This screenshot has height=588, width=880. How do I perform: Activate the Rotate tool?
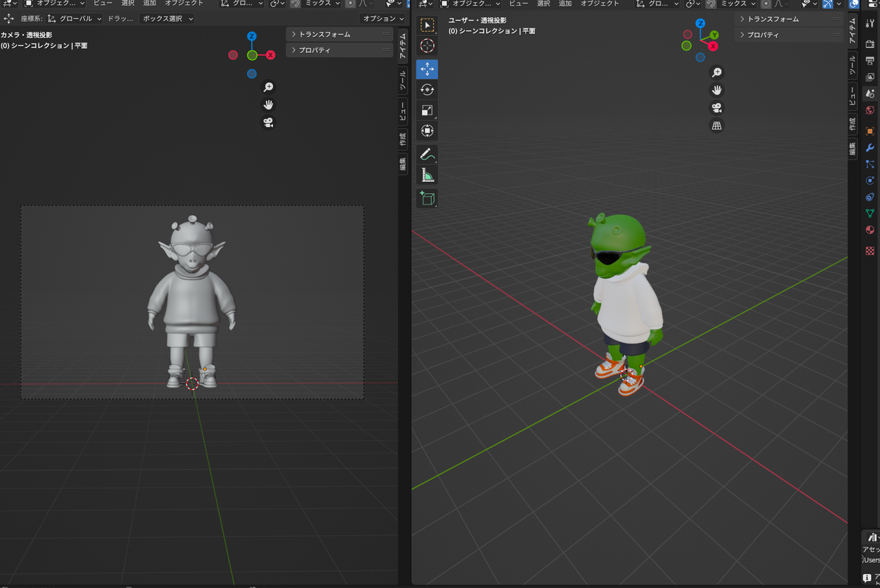coord(427,89)
